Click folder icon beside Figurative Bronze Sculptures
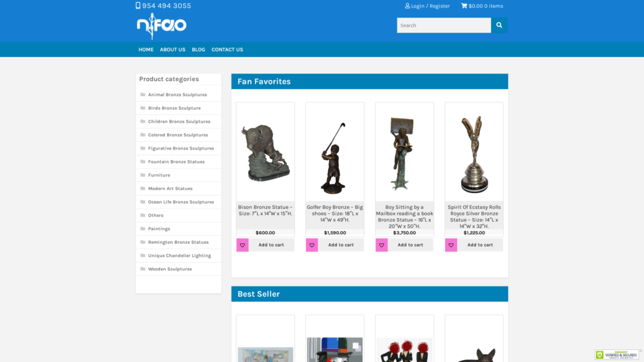The image size is (644, 362). [x=143, y=148]
